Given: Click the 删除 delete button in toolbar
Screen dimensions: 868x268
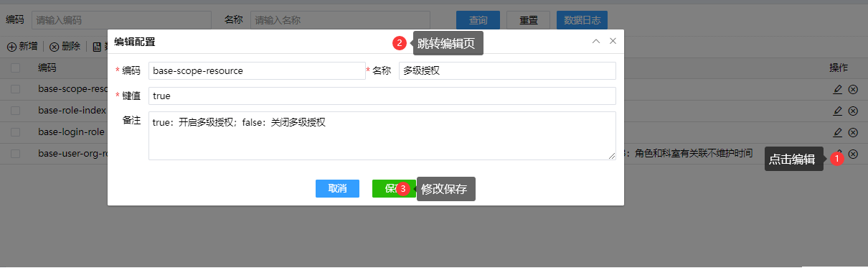Looking at the screenshot, I should 65,47.
